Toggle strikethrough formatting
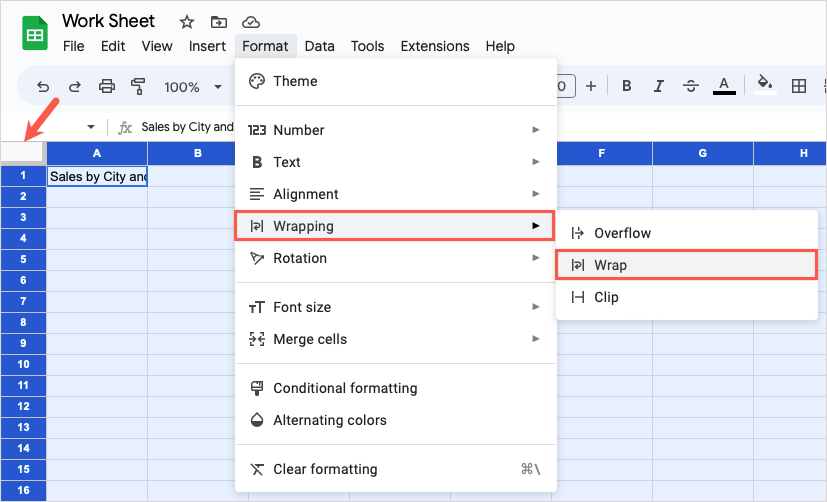 point(691,86)
